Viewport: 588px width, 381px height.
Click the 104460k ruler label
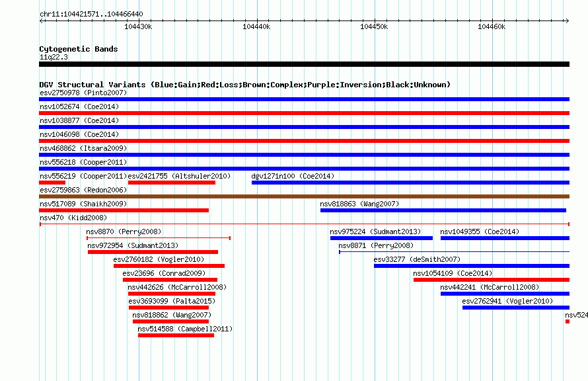tap(492, 26)
